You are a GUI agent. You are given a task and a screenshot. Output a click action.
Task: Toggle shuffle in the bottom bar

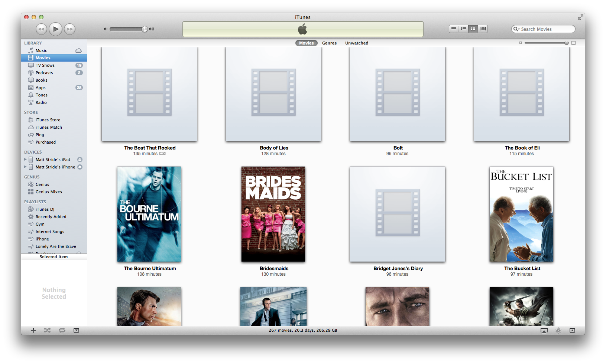click(x=48, y=330)
